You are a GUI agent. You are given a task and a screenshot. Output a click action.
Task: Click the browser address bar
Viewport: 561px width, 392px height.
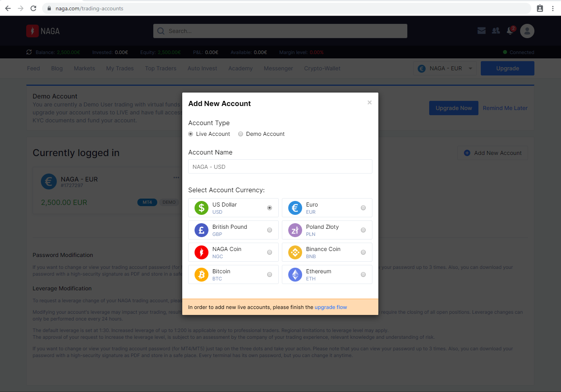coord(287,8)
